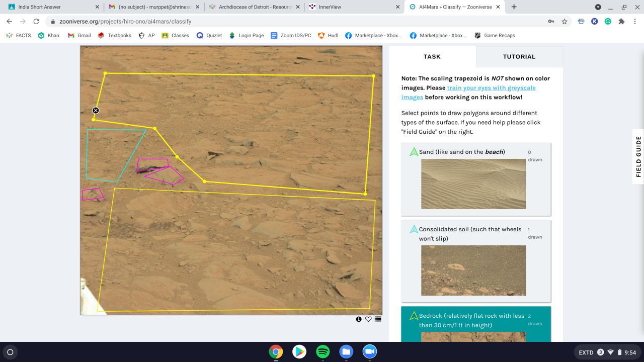Open subject metadata info icon below image
644x362 pixels.
click(x=359, y=319)
